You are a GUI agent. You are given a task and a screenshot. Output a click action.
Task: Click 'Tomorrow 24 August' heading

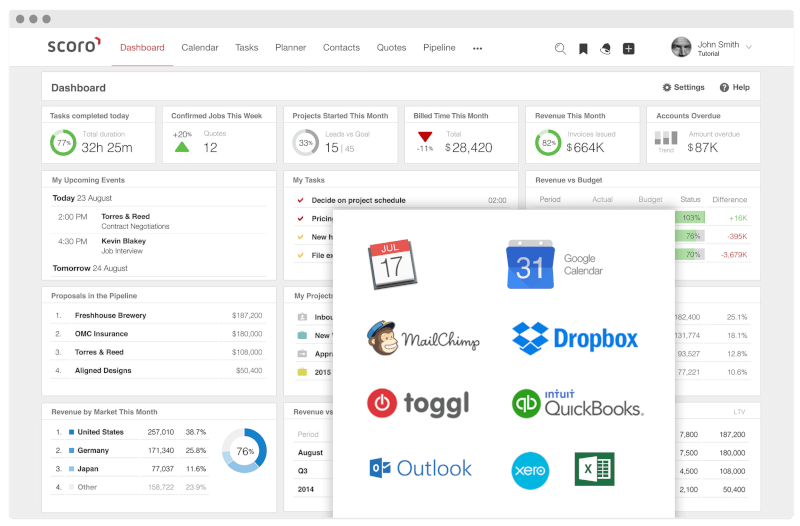click(x=90, y=268)
